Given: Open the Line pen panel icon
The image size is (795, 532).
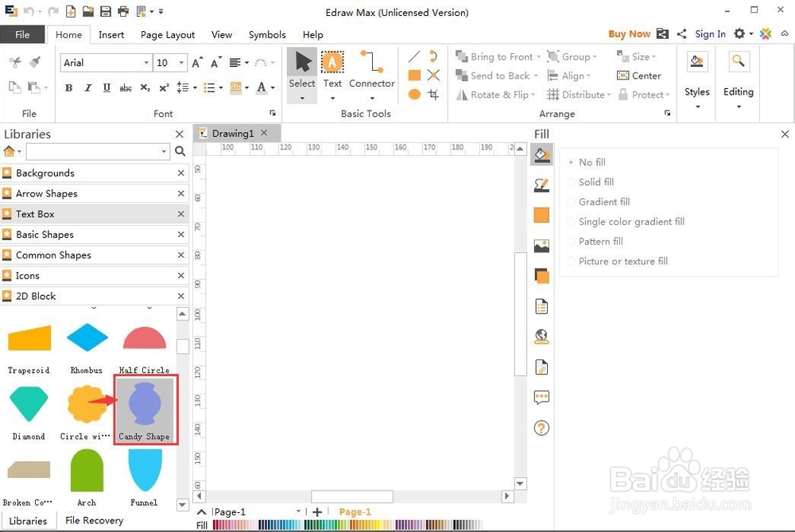Looking at the screenshot, I should [x=541, y=185].
